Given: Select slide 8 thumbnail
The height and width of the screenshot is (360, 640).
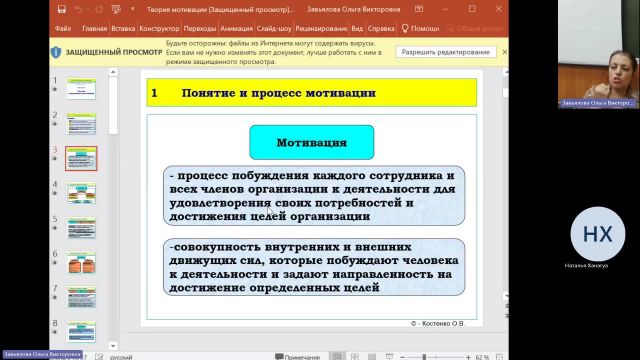Looking at the screenshot, I should (81, 332).
